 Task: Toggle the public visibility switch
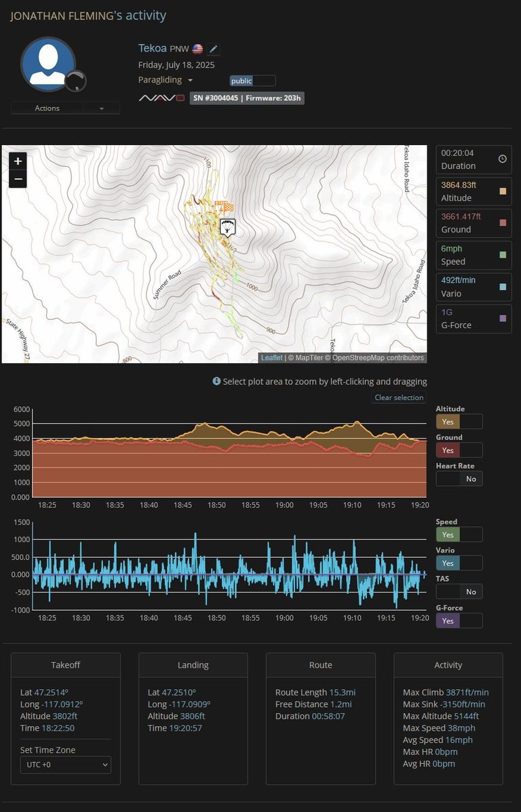[x=252, y=81]
